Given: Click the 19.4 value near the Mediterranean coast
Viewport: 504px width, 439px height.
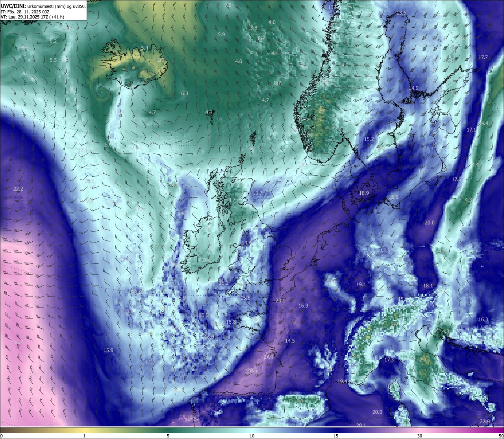Looking at the screenshot, I should 342,382.
